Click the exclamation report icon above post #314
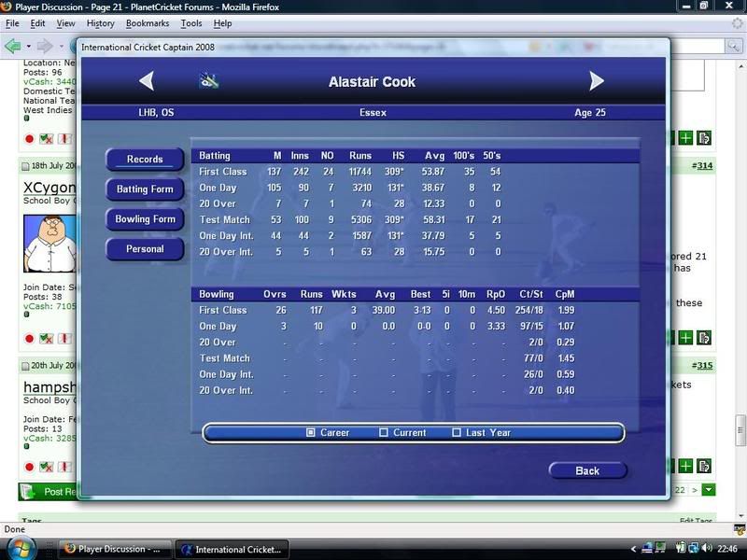Screen dimensions: 747x560 click(x=64, y=139)
